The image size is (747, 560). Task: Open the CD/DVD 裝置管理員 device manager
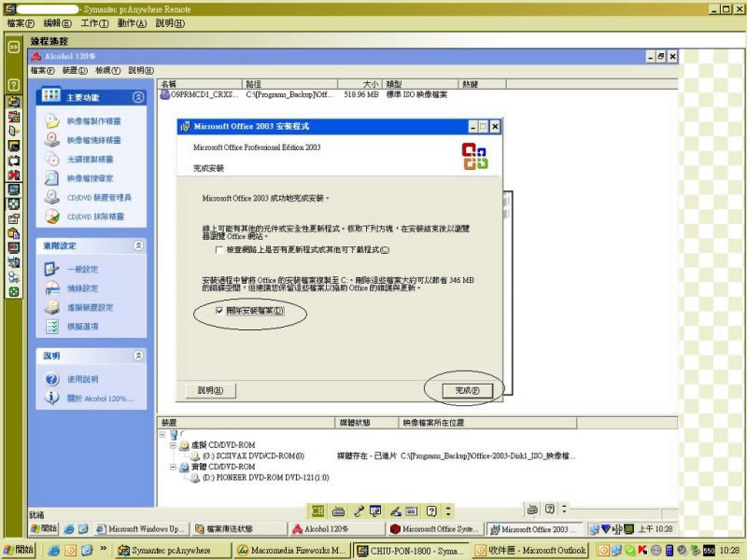[x=99, y=197]
